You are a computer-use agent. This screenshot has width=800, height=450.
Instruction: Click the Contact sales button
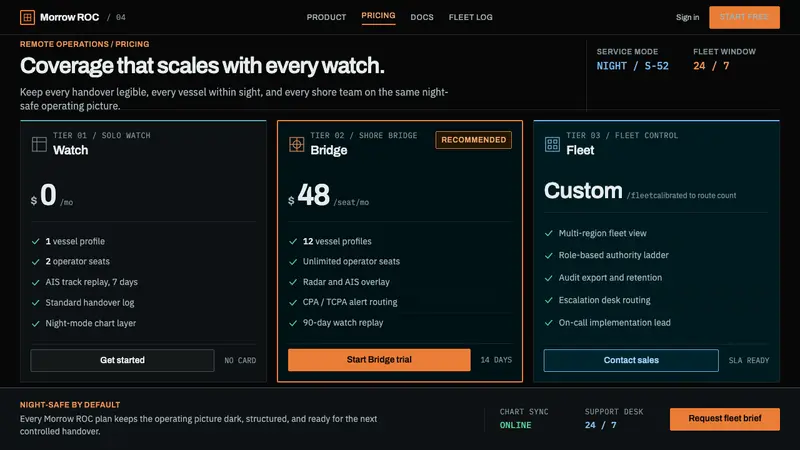631,360
